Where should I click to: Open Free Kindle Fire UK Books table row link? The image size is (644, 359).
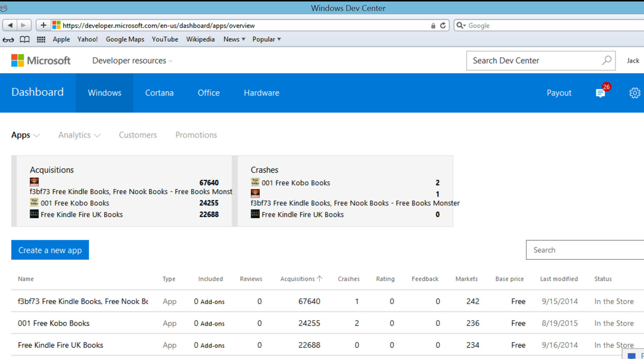pos(61,345)
